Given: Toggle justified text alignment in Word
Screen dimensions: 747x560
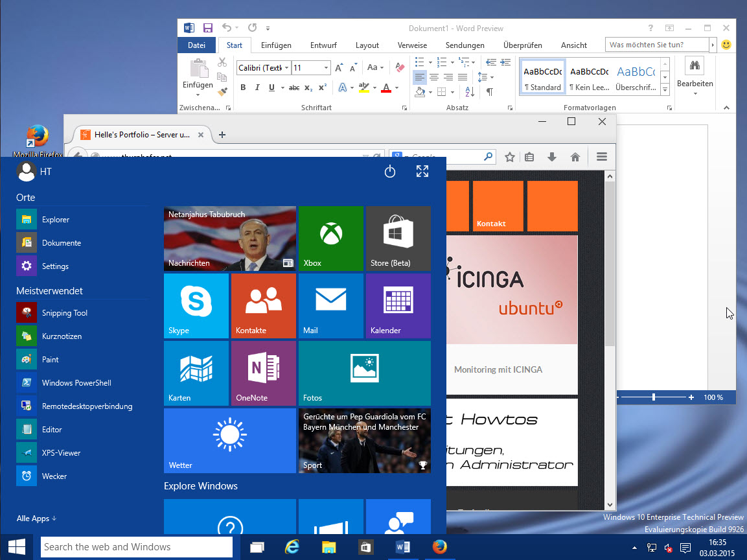Looking at the screenshot, I should [463, 76].
